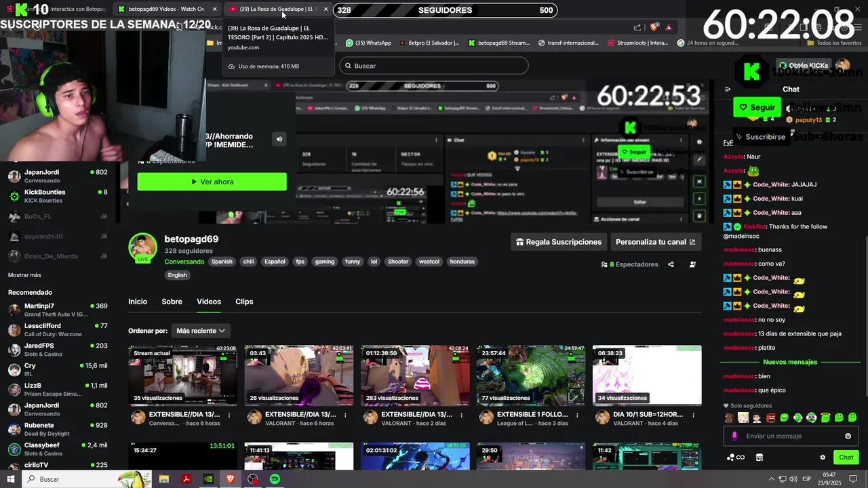Open the user-management icon next to share
The height and width of the screenshot is (488, 868).
(x=692, y=264)
